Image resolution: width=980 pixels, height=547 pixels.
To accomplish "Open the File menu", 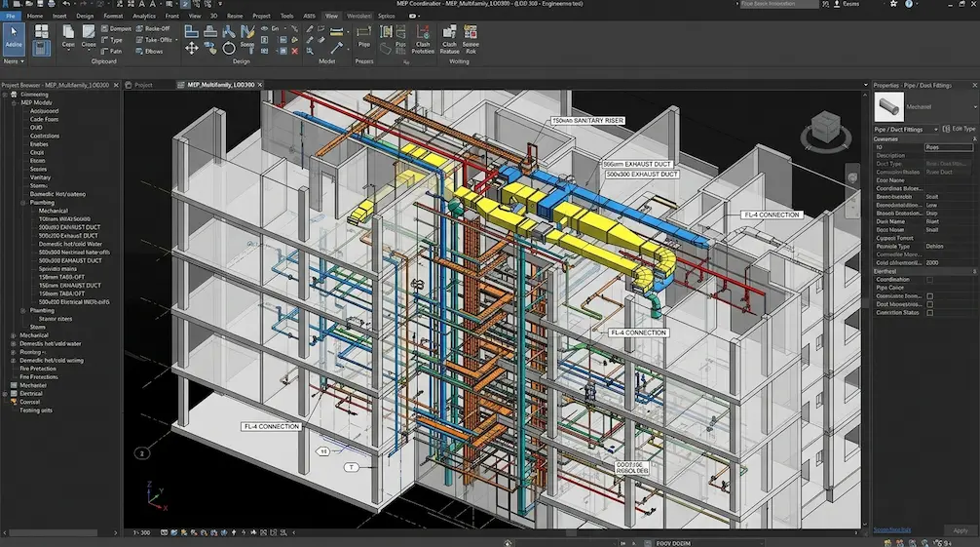I will click(10, 17).
